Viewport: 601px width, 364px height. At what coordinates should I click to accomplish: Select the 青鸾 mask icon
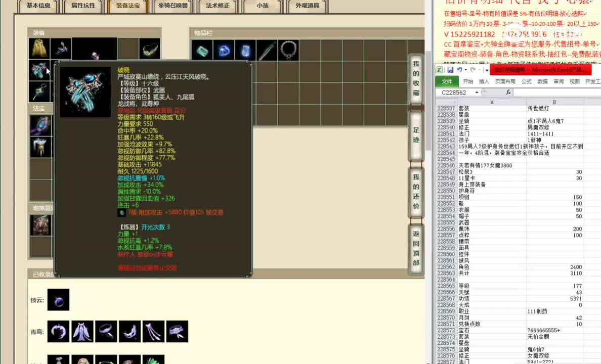tap(130, 332)
